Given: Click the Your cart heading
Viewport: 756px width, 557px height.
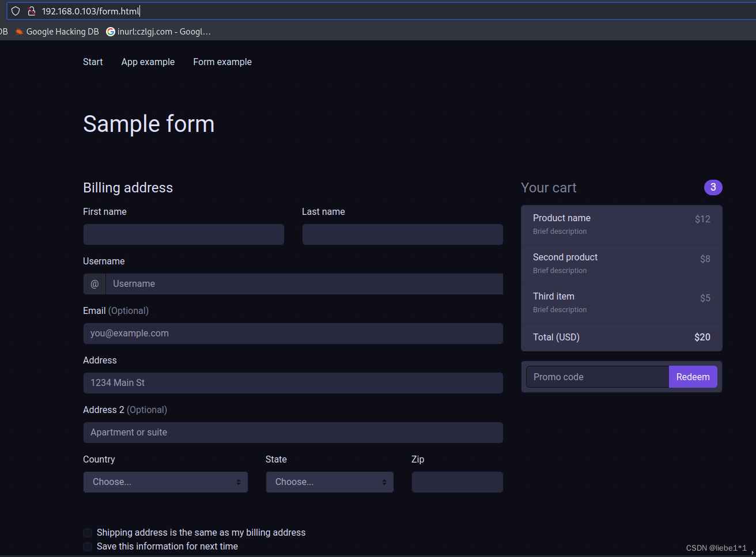Looking at the screenshot, I should [549, 188].
